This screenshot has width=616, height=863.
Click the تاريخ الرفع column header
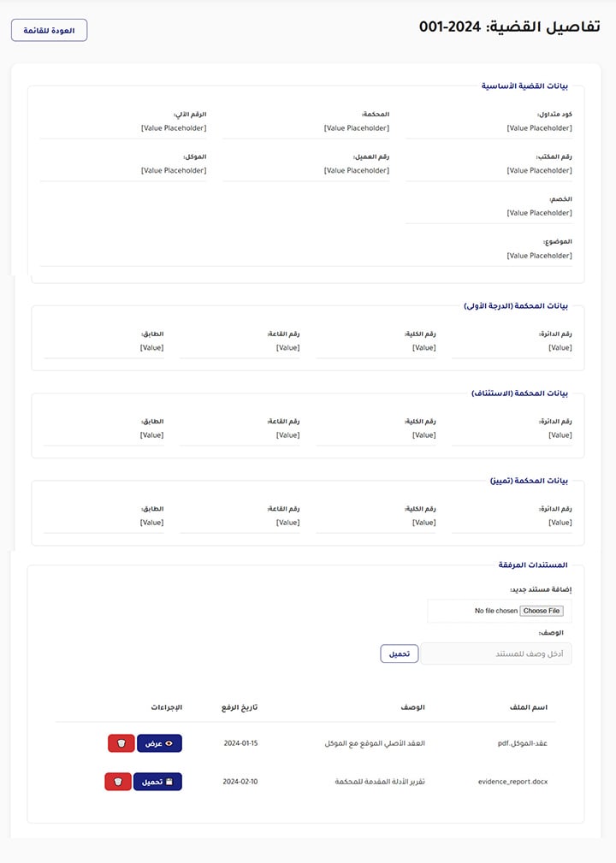(x=240, y=707)
